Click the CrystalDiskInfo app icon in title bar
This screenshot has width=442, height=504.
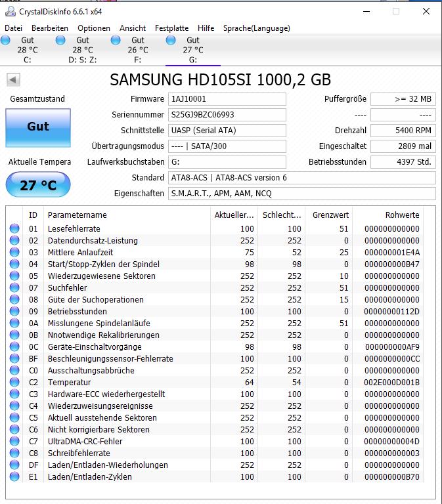(x=11, y=12)
